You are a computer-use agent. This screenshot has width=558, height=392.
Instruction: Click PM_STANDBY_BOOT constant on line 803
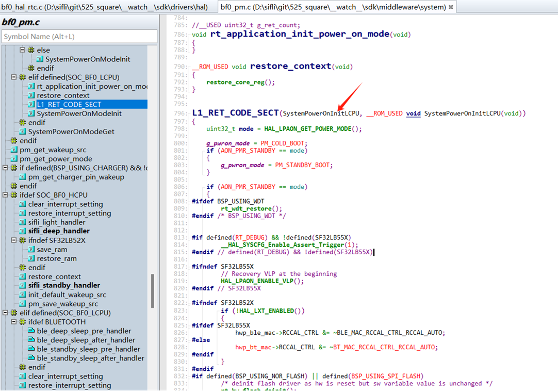click(x=302, y=165)
